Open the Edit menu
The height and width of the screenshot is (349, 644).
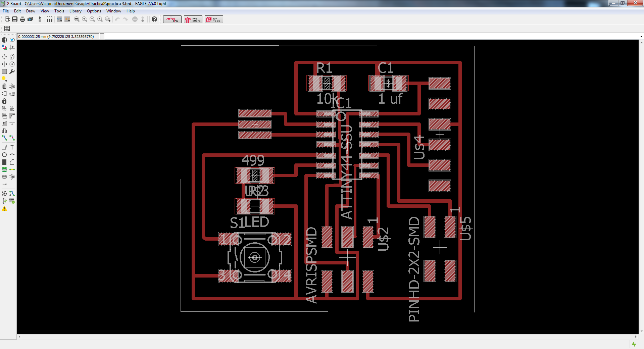tap(17, 11)
